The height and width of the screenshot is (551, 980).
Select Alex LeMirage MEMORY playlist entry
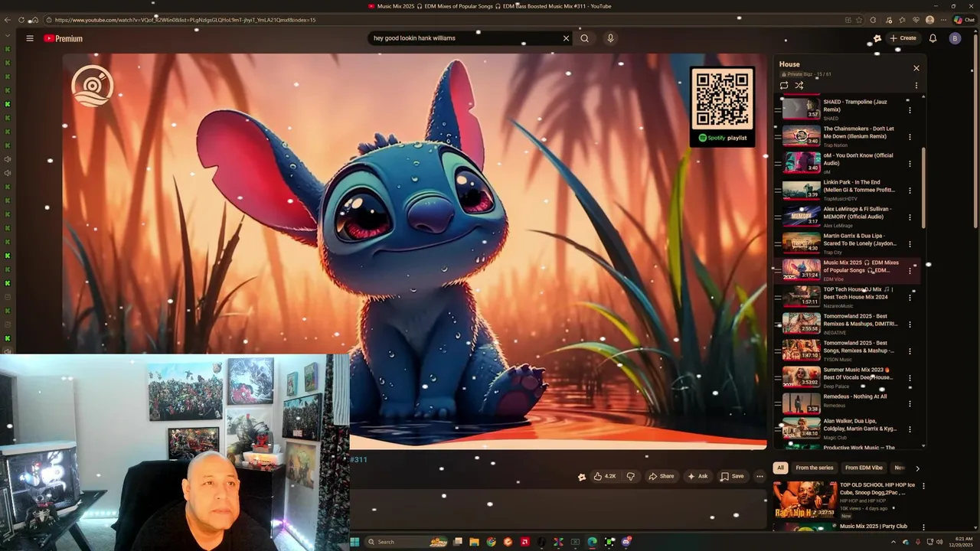click(846, 217)
